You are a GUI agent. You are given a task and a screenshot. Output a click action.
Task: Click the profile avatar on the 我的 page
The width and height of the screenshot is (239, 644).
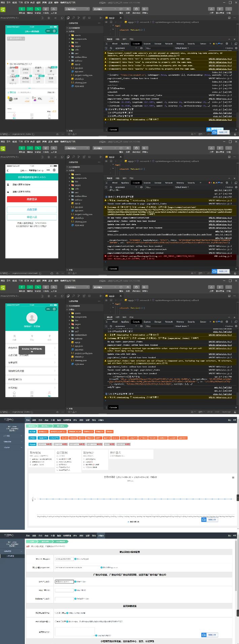32,317
